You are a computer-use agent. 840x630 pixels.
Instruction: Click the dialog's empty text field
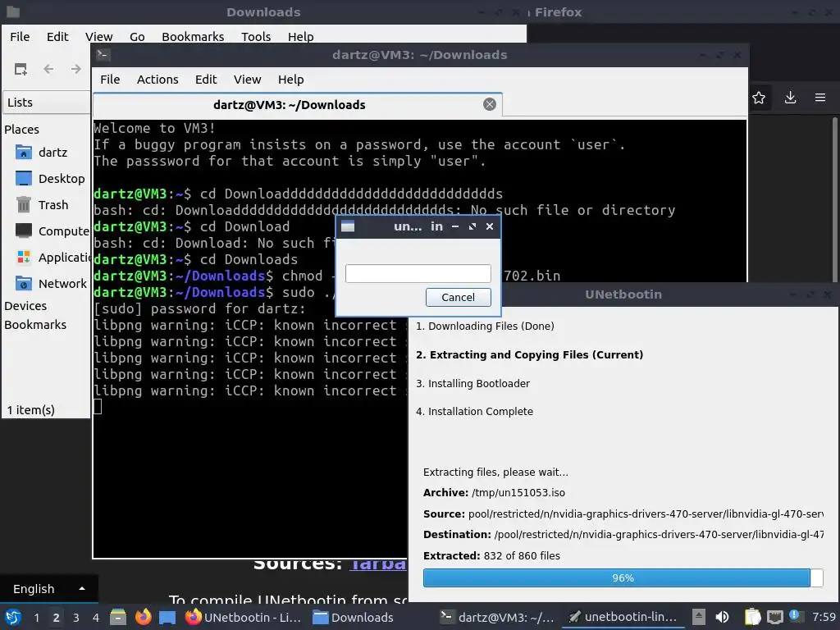(x=418, y=273)
